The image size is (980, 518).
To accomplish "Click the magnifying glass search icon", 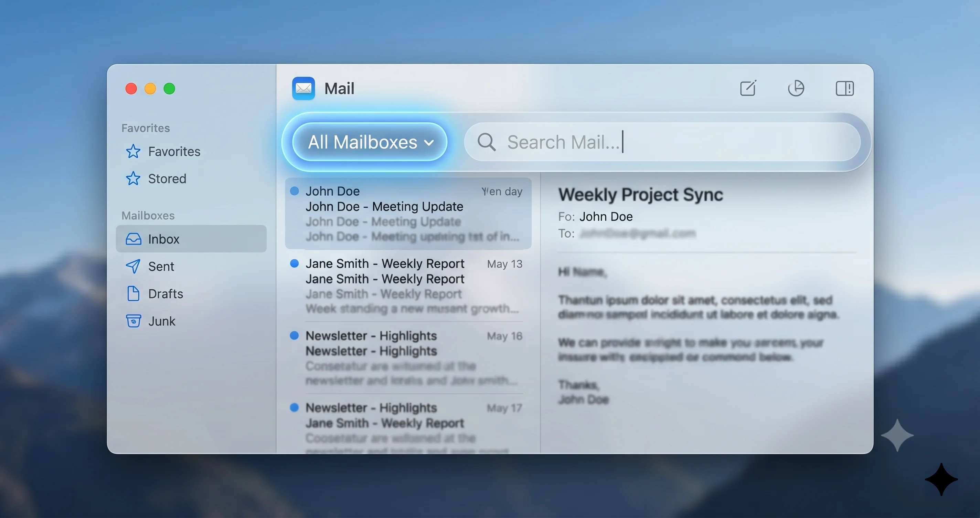I will pyautogui.click(x=486, y=142).
